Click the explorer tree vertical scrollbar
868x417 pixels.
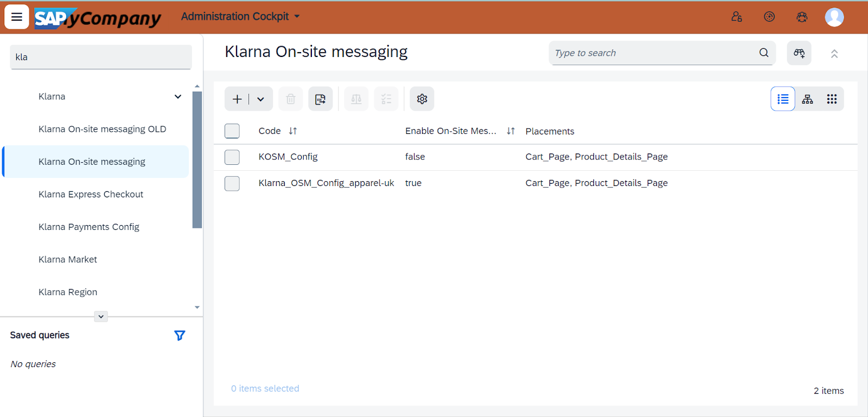197,160
